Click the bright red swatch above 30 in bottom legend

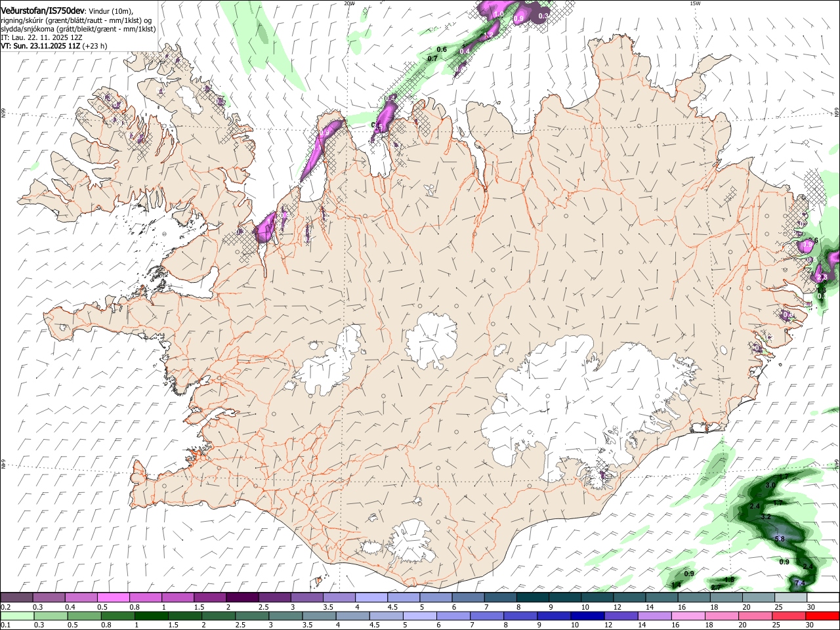823,616
